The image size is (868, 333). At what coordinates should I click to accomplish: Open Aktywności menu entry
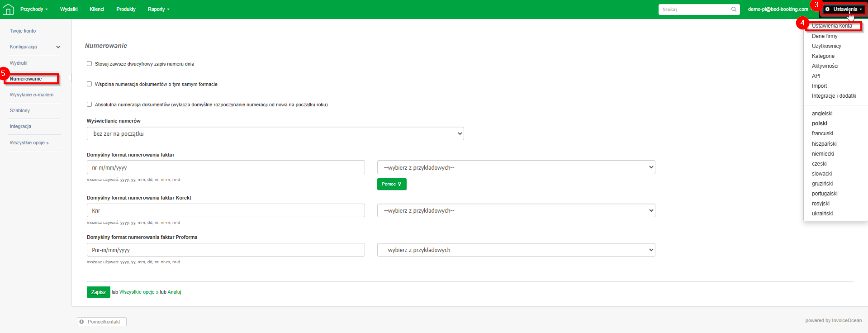pos(825,66)
